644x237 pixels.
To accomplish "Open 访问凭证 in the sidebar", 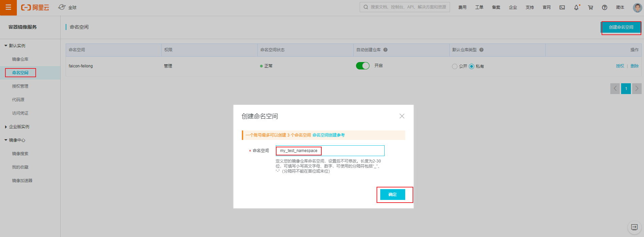I will point(20,113).
